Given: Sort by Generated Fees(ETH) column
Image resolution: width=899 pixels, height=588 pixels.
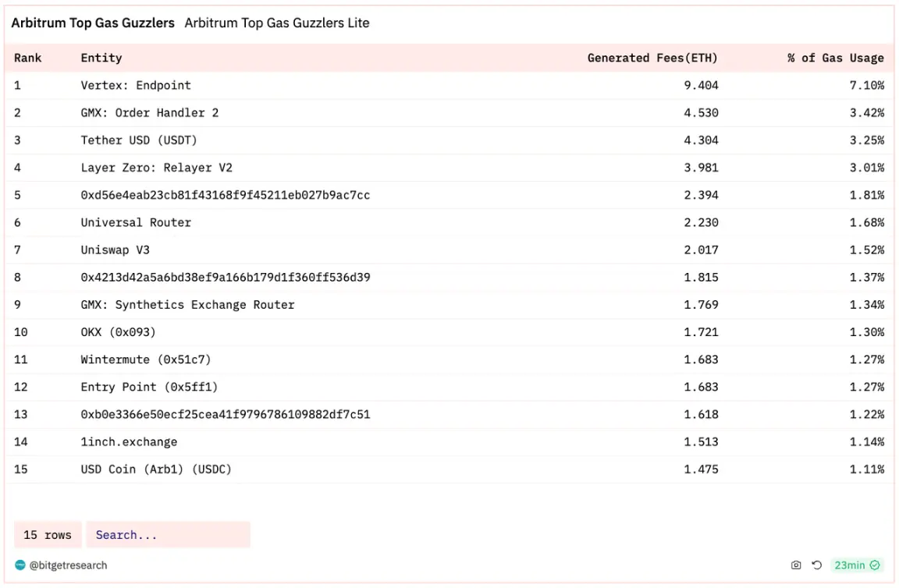Looking at the screenshot, I should 652,58.
